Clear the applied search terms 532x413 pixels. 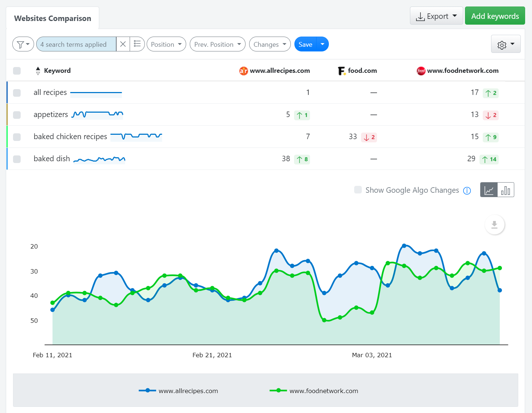tap(123, 44)
